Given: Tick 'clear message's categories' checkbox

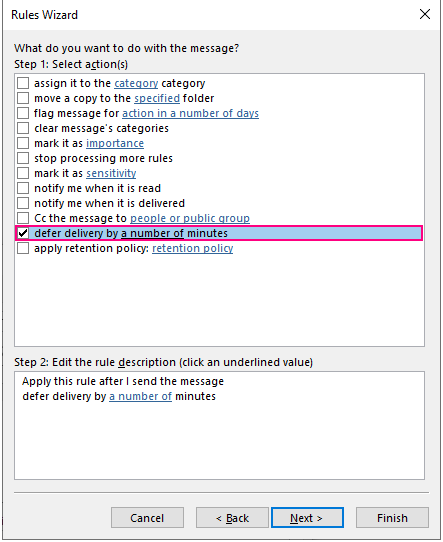Looking at the screenshot, I should click(23, 128).
